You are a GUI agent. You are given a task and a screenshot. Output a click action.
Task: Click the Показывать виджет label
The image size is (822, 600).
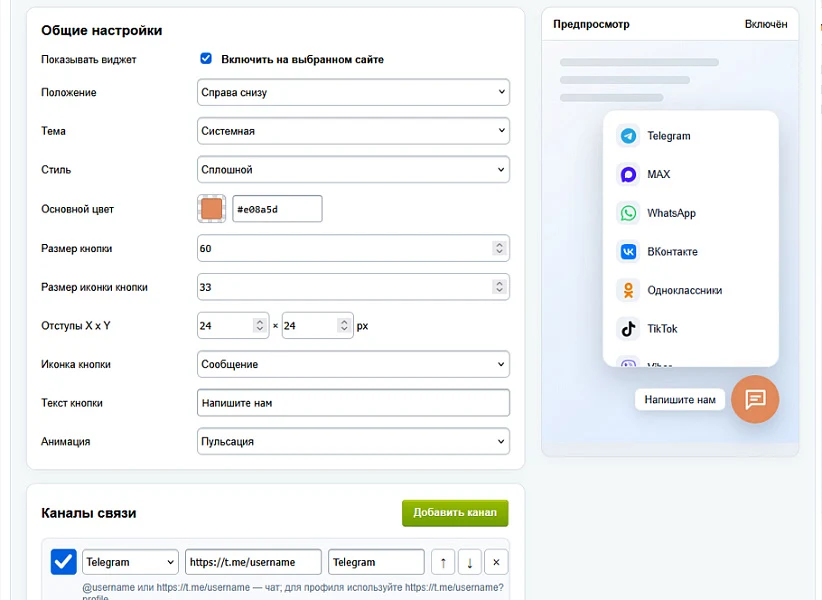click(x=89, y=60)
